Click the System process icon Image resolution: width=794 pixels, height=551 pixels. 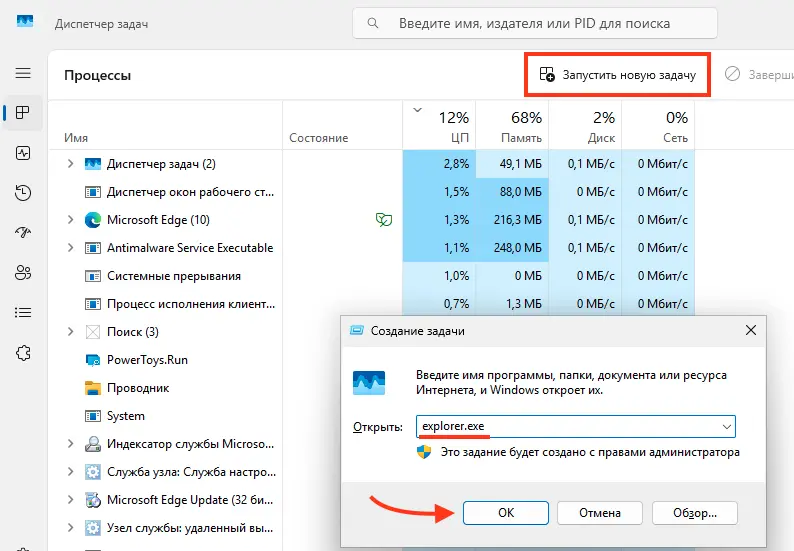(93, 416)
